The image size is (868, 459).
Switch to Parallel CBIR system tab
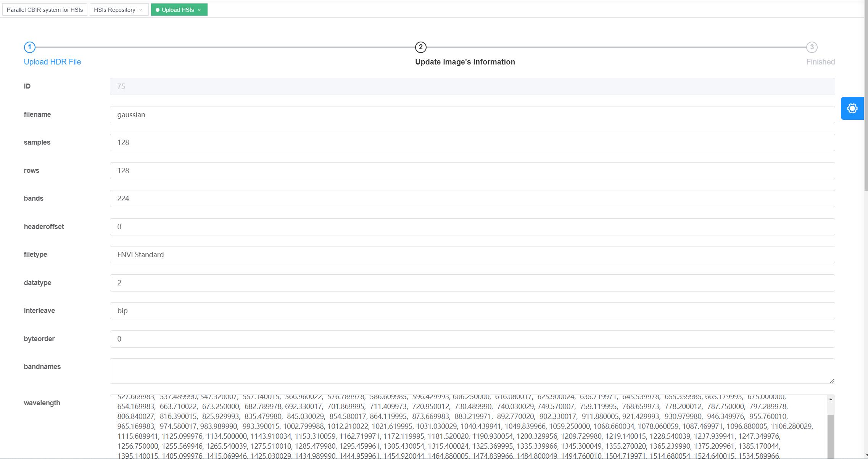click(45, 10)
